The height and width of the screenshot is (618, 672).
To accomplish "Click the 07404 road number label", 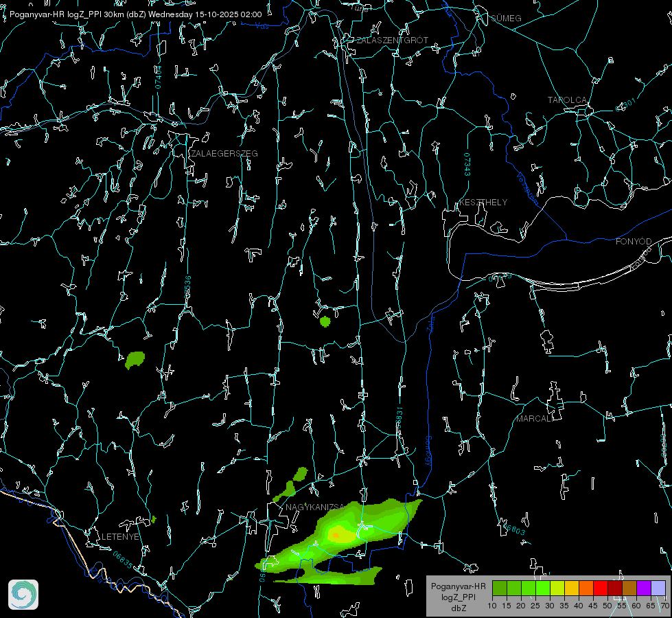I will pyautogui.click(x=158, y=77).
